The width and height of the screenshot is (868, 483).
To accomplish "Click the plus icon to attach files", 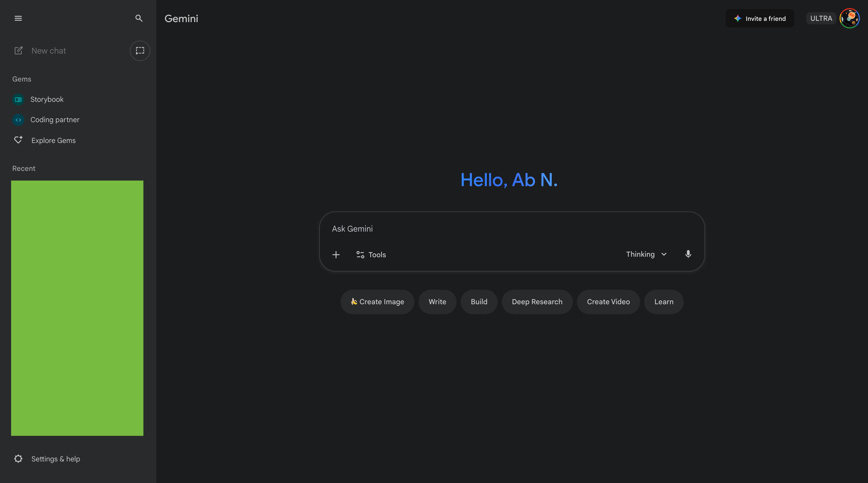I will click(x=336, y=254).
